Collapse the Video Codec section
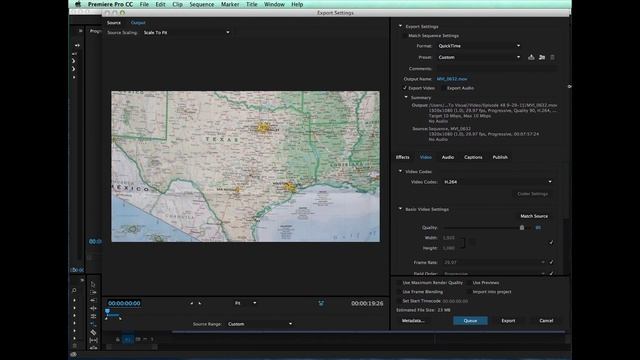640x360 pixels. point(400,171)
